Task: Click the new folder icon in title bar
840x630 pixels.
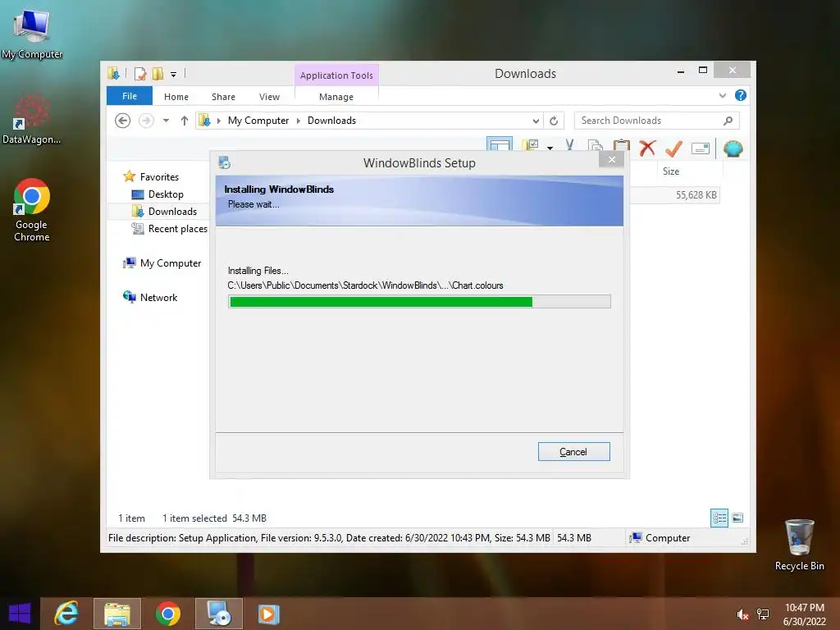Action: click(x=157, y=73)
